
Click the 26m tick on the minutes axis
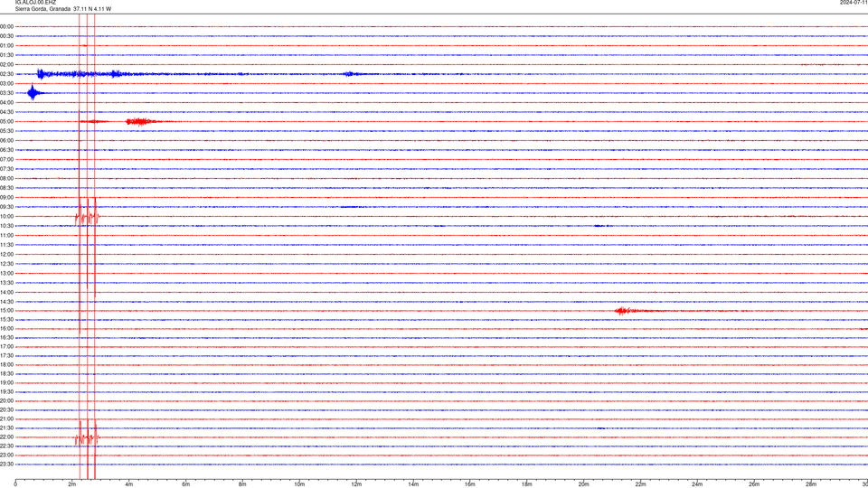point(754,484)
